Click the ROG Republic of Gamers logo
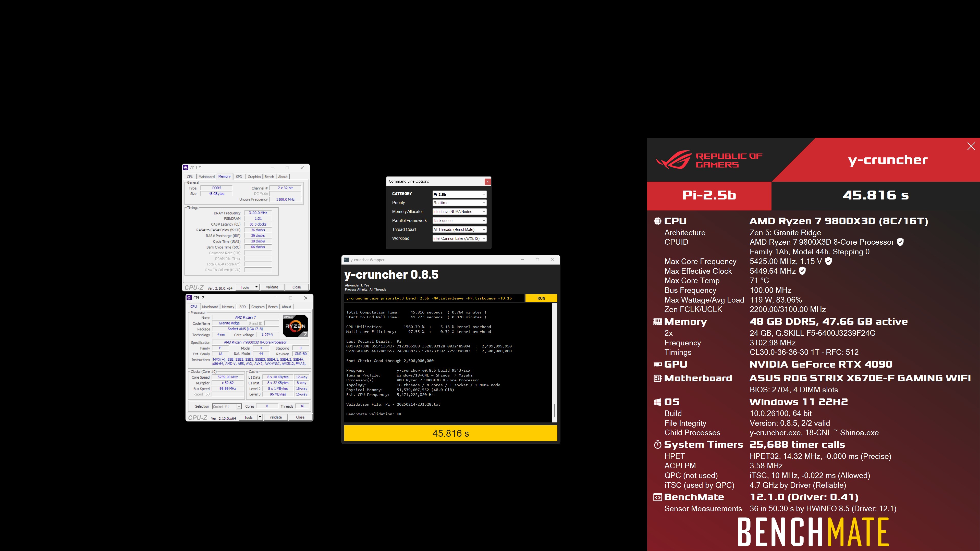Image resolution: width=980 pixels, height=551 pixels. (x=709, y=160)
